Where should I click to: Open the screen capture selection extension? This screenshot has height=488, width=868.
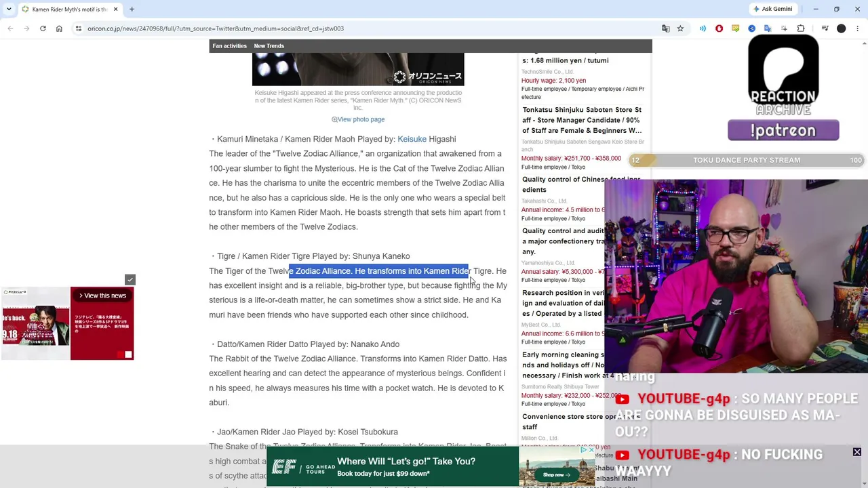pos(784,28)
